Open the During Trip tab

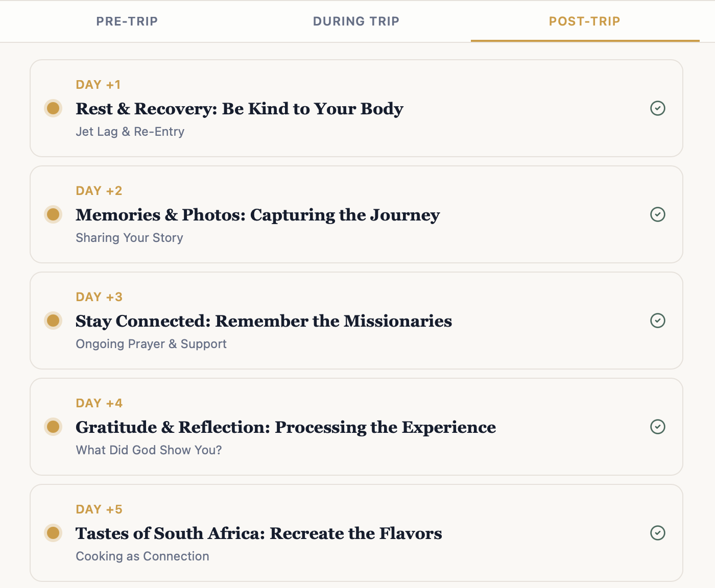pos(356,21)
